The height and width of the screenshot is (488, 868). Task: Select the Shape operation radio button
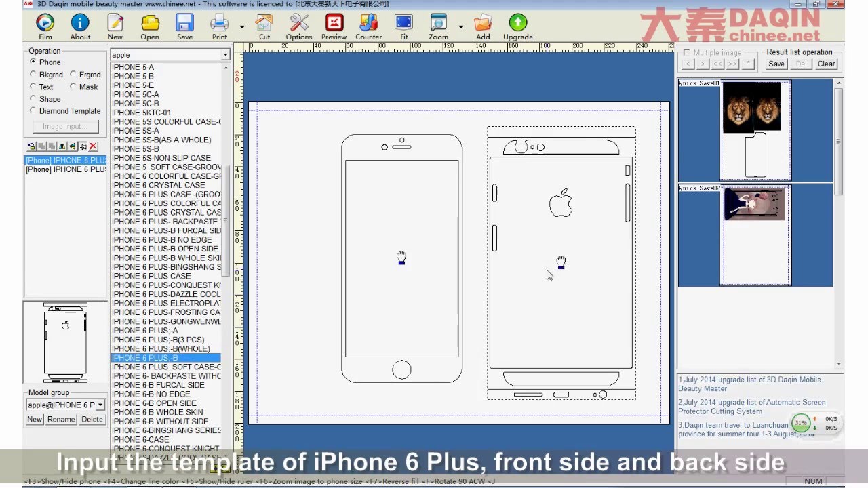[x=33, y=99]
